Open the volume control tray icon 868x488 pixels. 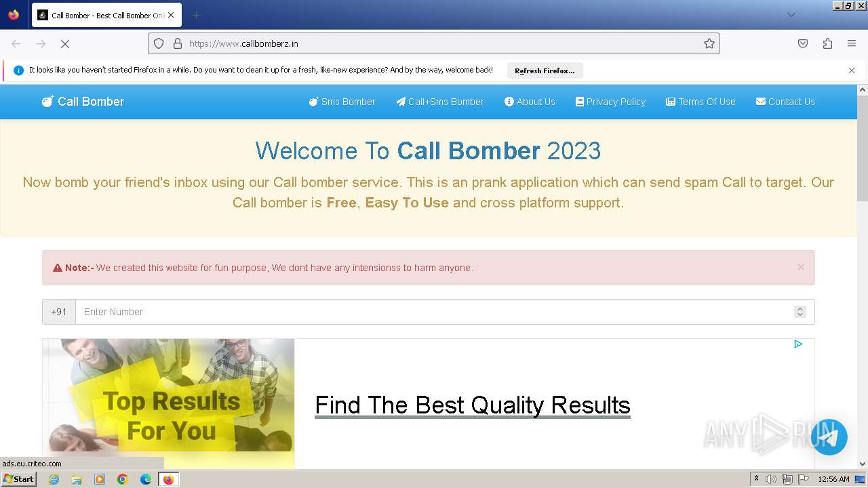[771, 479]
